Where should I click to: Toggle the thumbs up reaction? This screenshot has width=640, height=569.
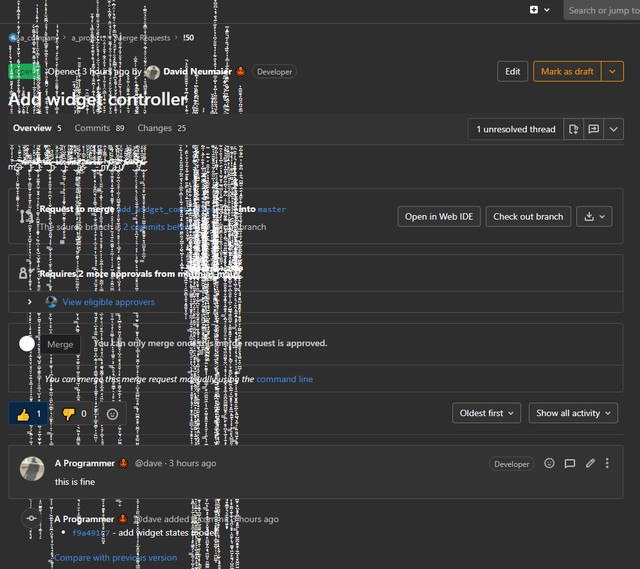tap(29, 413)
